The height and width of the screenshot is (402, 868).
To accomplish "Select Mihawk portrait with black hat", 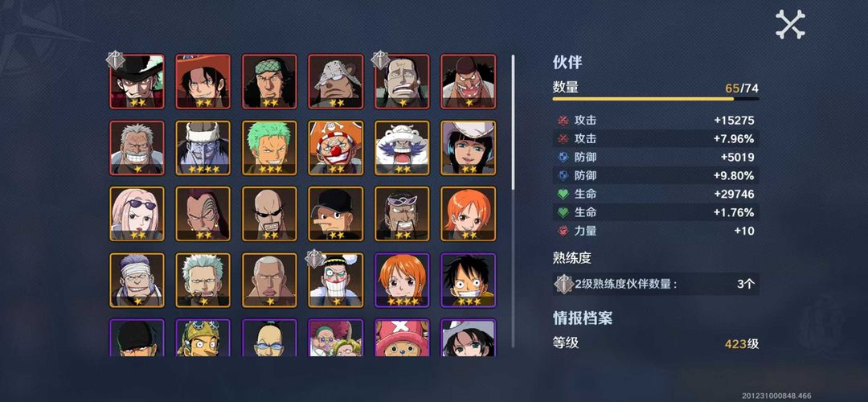I will [x=137, y=81].
